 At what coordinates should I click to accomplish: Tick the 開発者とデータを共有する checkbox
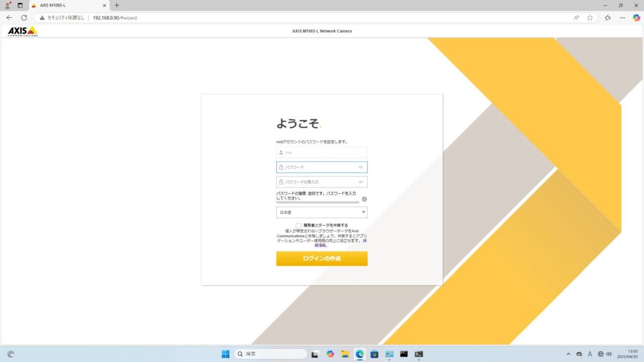[298, 226]
